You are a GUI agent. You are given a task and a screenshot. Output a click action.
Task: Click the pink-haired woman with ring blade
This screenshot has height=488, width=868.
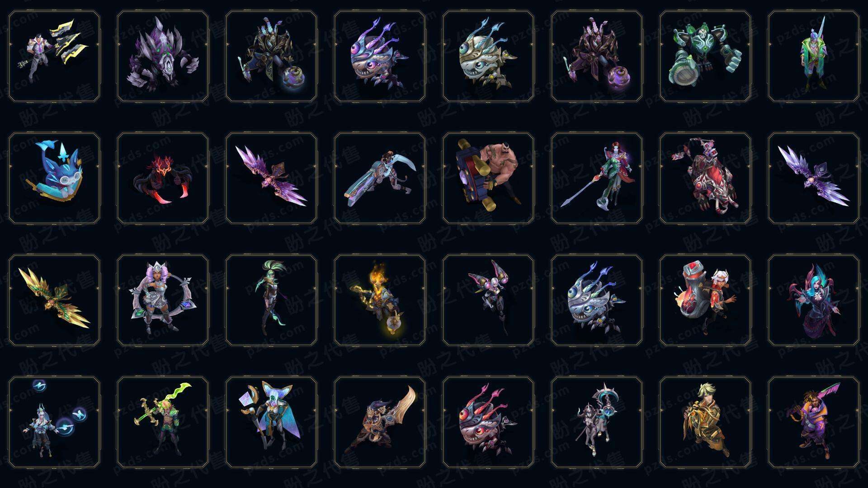[163, 300]
